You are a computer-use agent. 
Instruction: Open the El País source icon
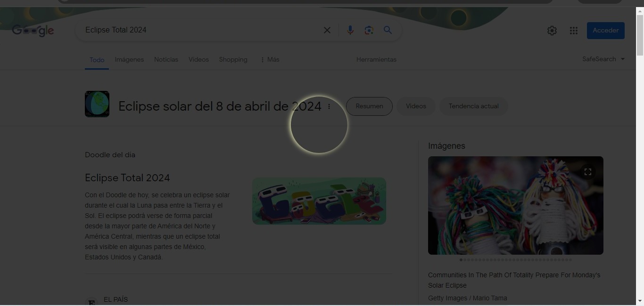91,302
